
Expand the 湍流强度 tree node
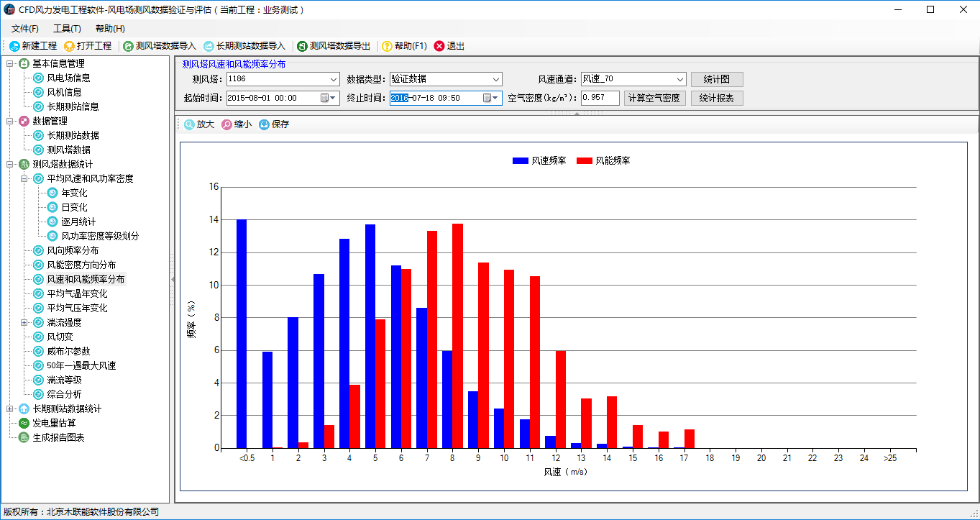24,322
